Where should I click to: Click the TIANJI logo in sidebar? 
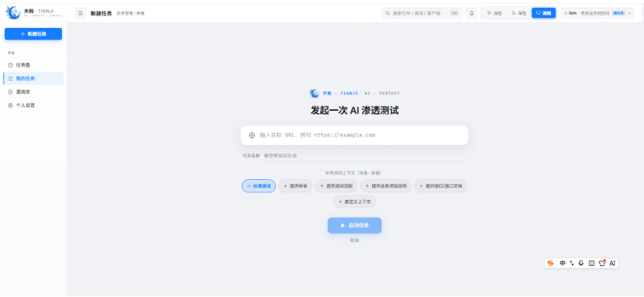[13, 12]
